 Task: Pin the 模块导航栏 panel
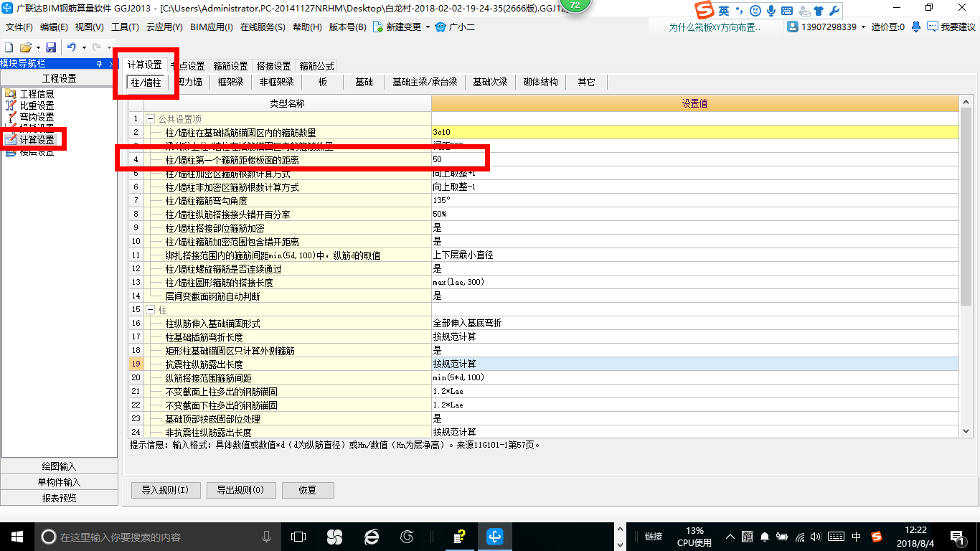click(99, 64)
